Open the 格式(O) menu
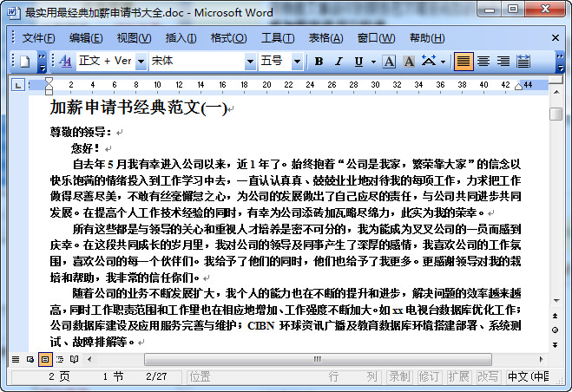 click(229, 38)
